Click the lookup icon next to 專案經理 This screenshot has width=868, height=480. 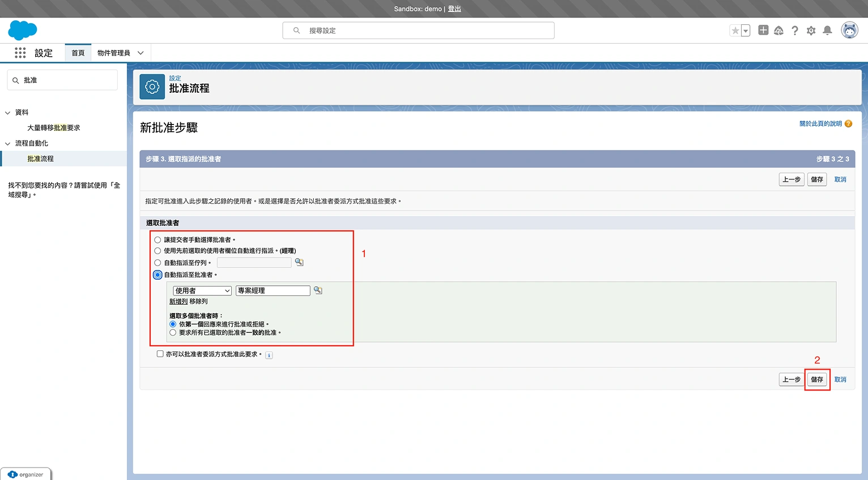(318, 290)
